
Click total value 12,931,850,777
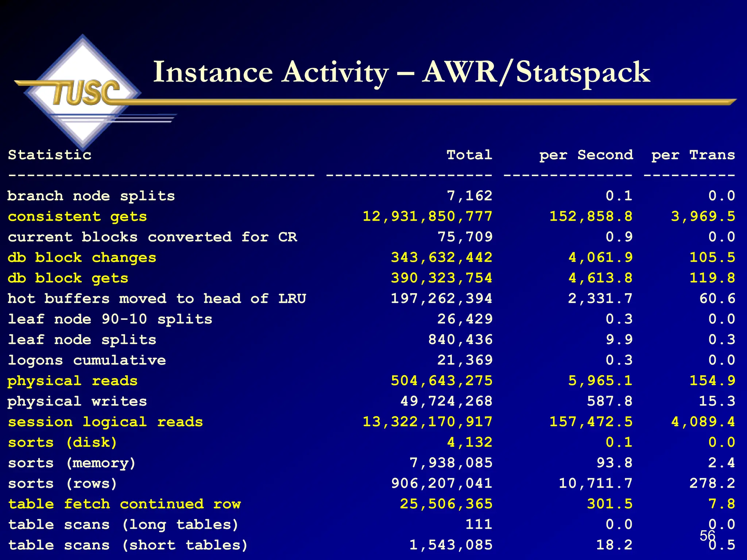427,217
